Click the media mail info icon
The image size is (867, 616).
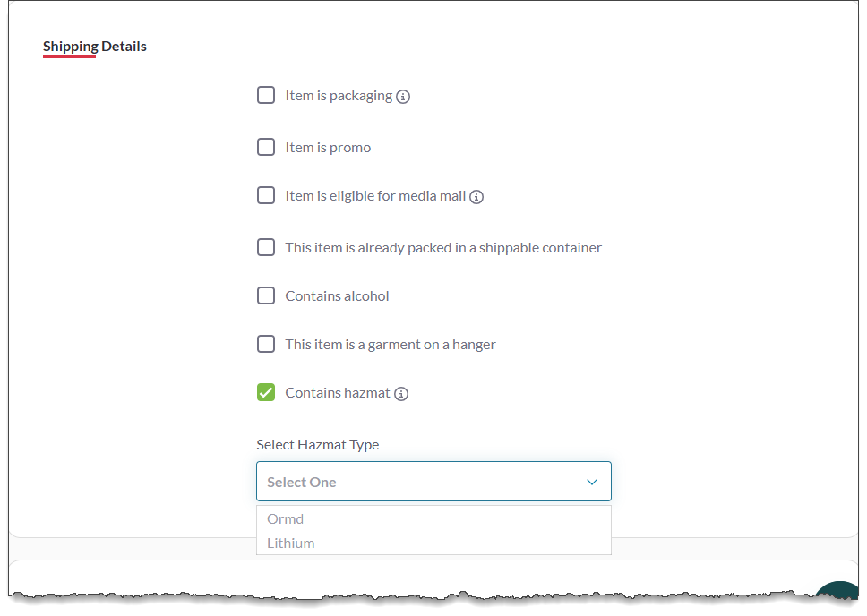[x=476, y=197]
